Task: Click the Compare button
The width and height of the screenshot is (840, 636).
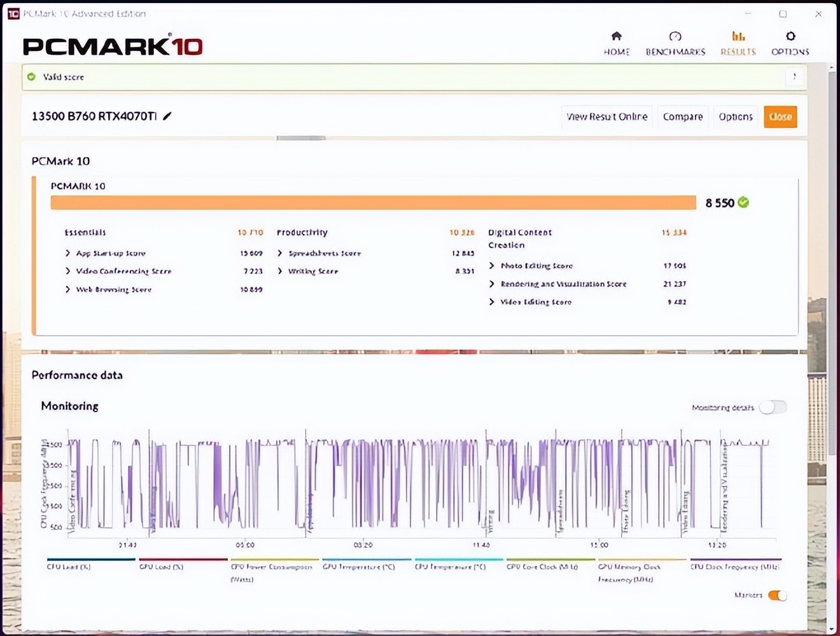Action: click(683, 116)
